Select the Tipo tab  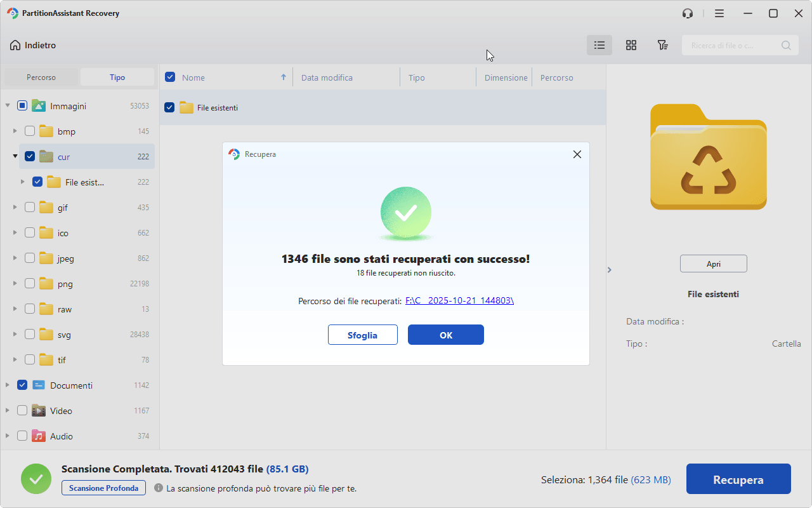click(x=117, y=77)
